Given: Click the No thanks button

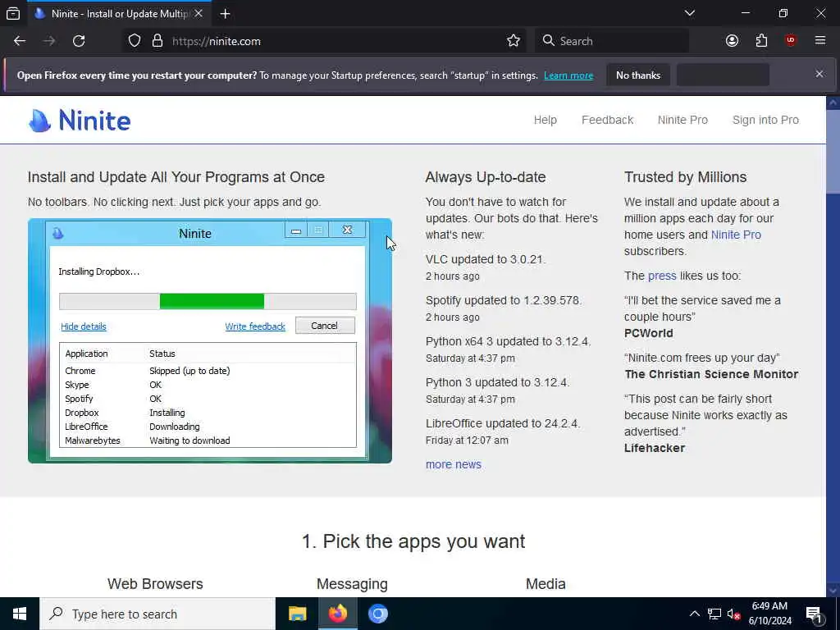Looking at the screenshot, I should [x=638, y=75].
